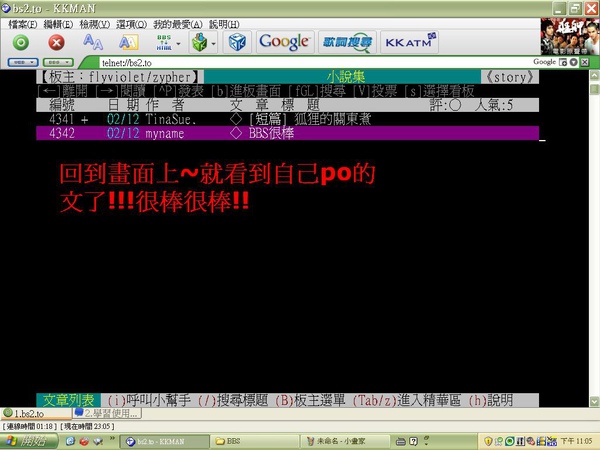The width and height of the screenshot is (600, 450).
Task: Click the 現在時間 23:05 status entry
Action: click(87, 426)
